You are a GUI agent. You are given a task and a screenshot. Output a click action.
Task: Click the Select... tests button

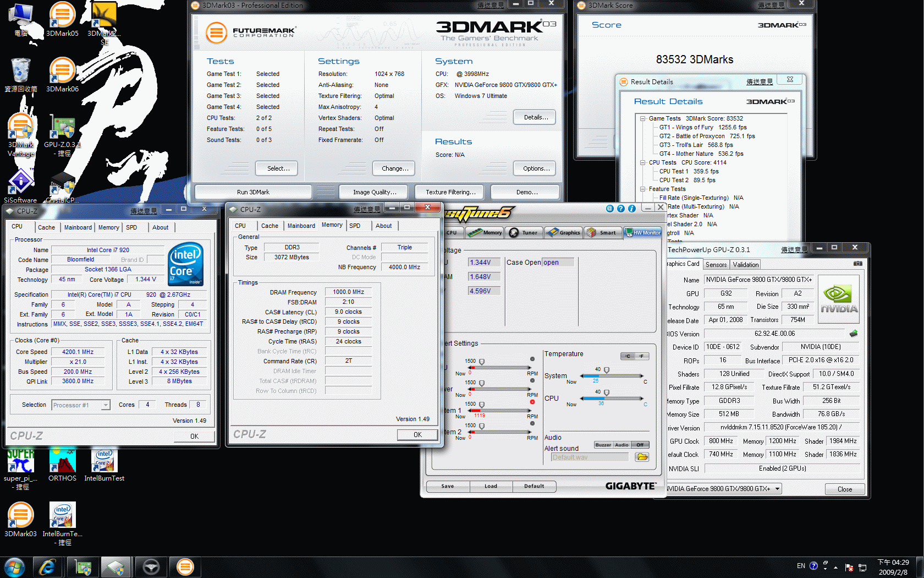[277, 168]
